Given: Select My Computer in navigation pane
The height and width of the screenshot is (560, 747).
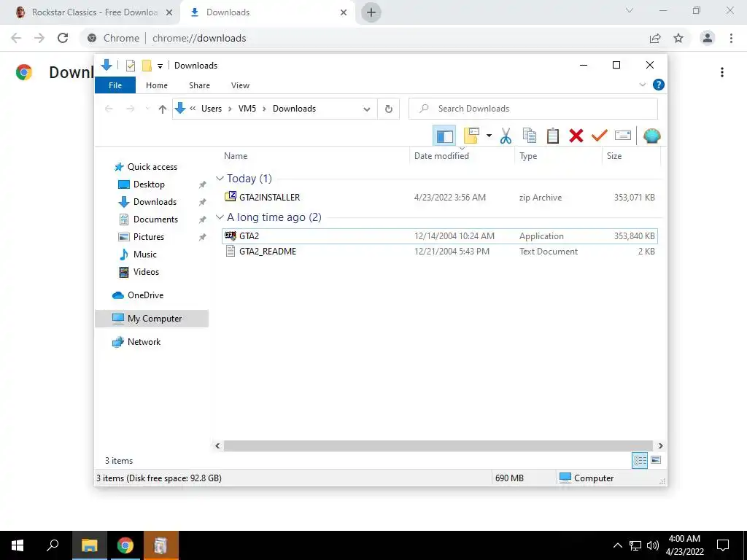Looking at the screenshot, I should [152, 319].
